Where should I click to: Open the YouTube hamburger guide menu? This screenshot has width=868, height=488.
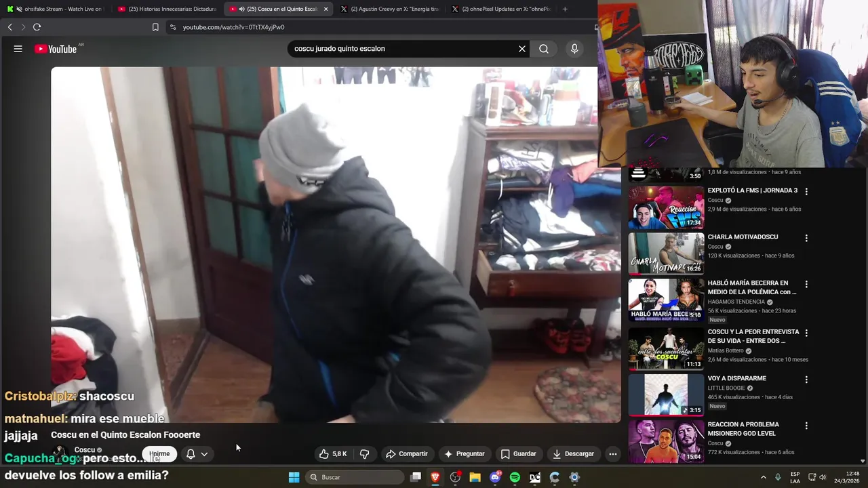click(18, 49)
